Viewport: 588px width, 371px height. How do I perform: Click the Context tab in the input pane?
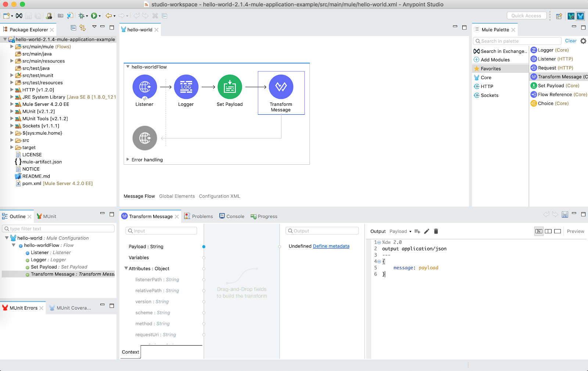130,352
